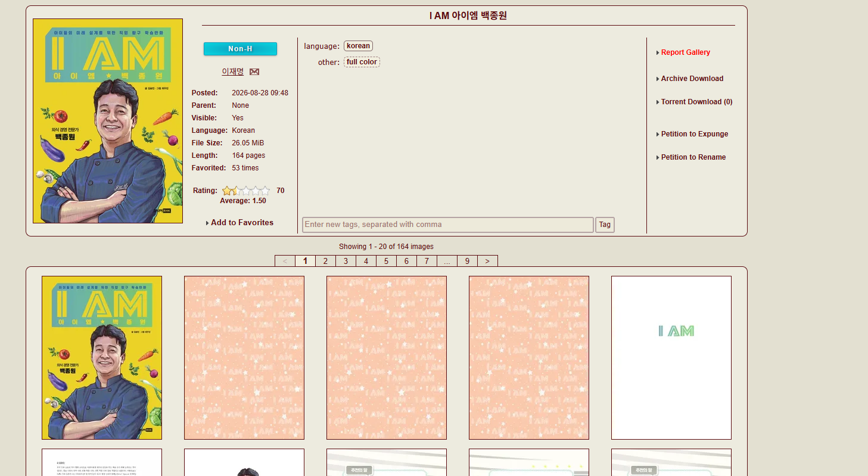Rate the gallery with the fifth star
Screen dimensions: 868x476
pyautogui.click(x=265, y=191)
